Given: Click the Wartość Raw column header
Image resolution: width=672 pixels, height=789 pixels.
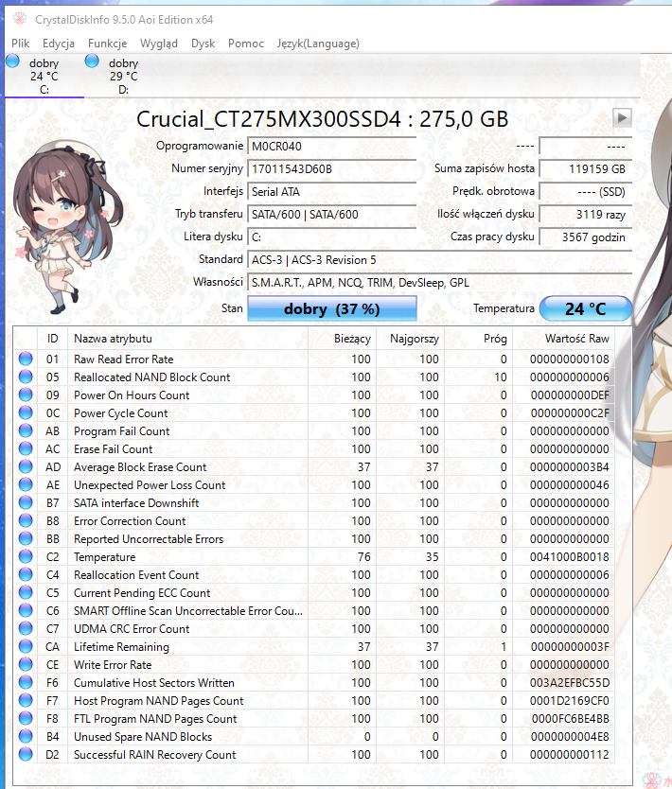Looking at the screenshot, I should pos(564,339).
